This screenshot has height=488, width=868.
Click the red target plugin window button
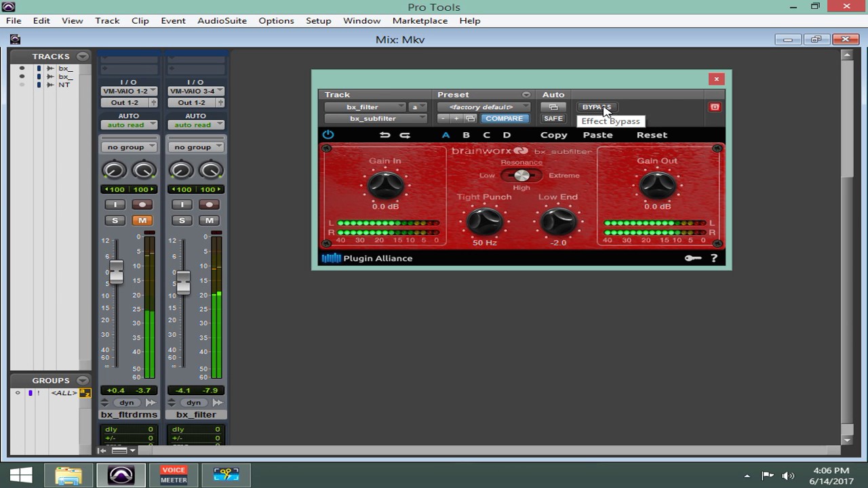pos(714,107)
